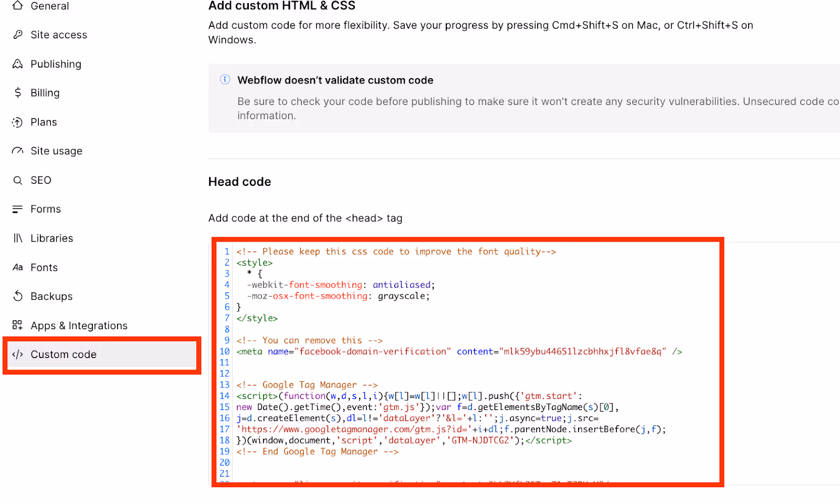The image size is (840, 504).
Task: Click the GTM-NJDTCG2 script line
Action: tap(404, 440)
